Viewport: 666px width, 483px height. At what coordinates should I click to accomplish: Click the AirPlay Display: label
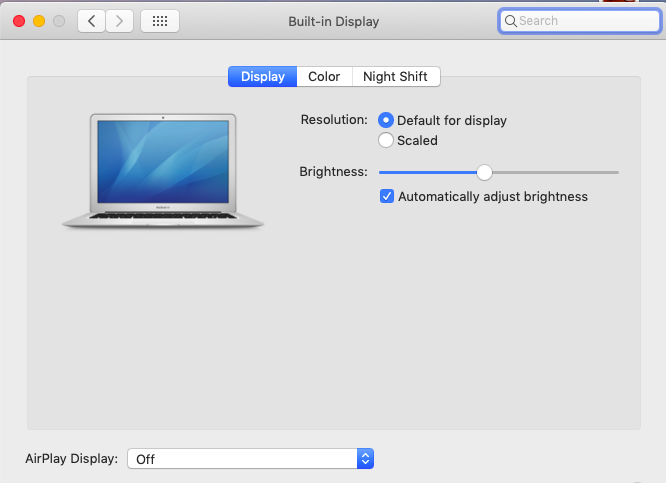coord(71,459)
